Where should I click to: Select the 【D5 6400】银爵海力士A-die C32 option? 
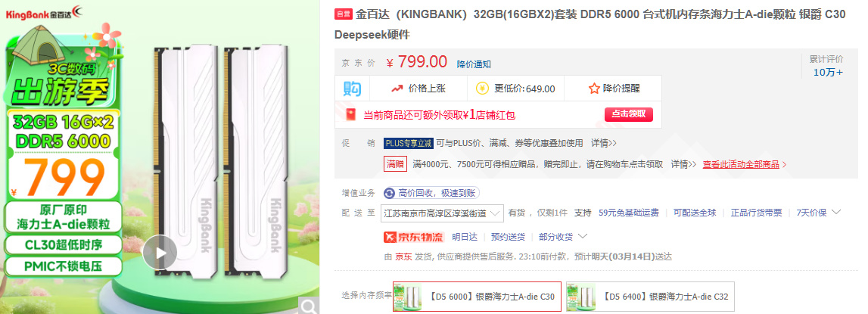[x=650, y=297]
